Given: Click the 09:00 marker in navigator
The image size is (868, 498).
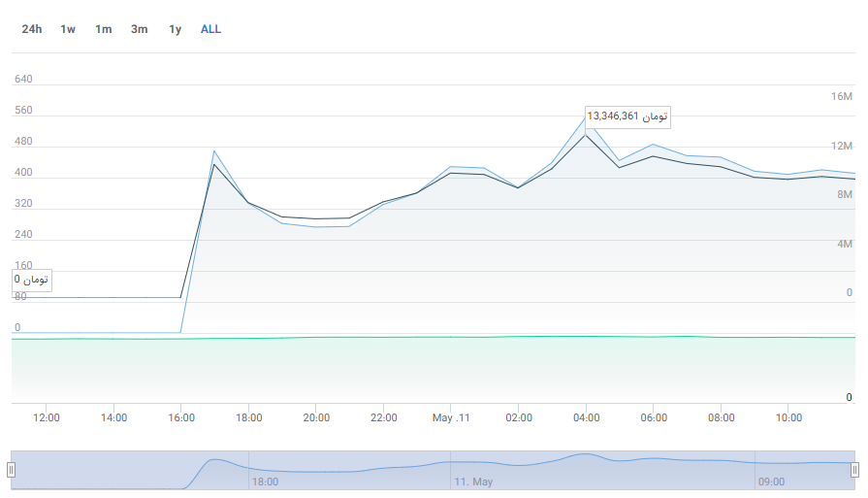Looking at the screenshot, I should point(771,481).
